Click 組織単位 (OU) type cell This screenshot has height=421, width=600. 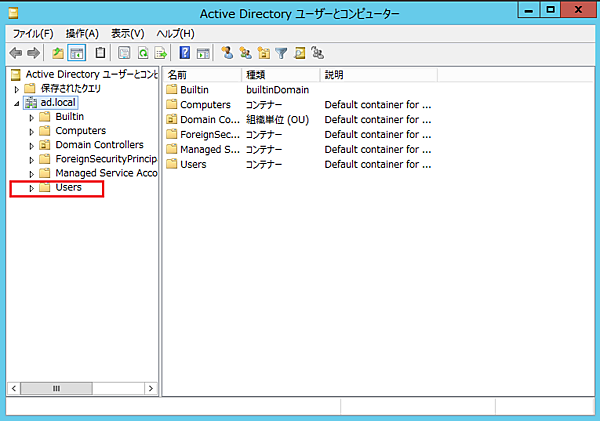pyautogui.click(x=277, y=120)
